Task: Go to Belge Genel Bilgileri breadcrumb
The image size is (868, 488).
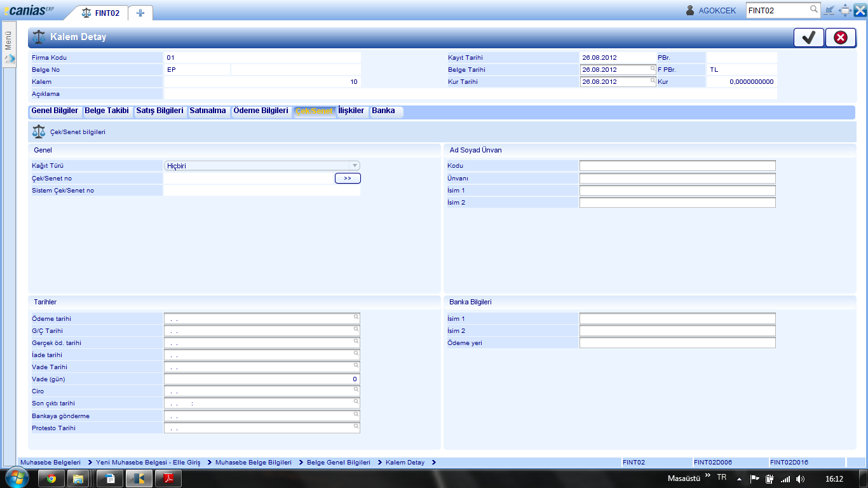Action: [x=339, y=463]
